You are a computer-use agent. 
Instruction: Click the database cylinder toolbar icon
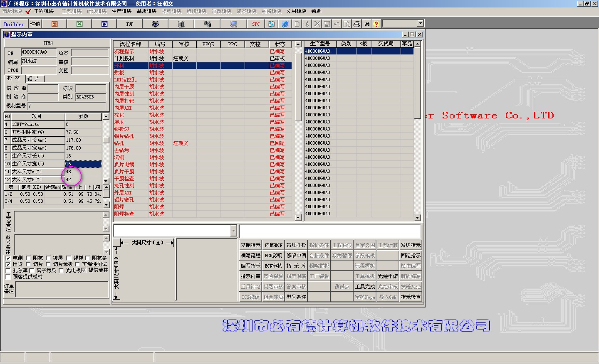(x=181, y=24)
